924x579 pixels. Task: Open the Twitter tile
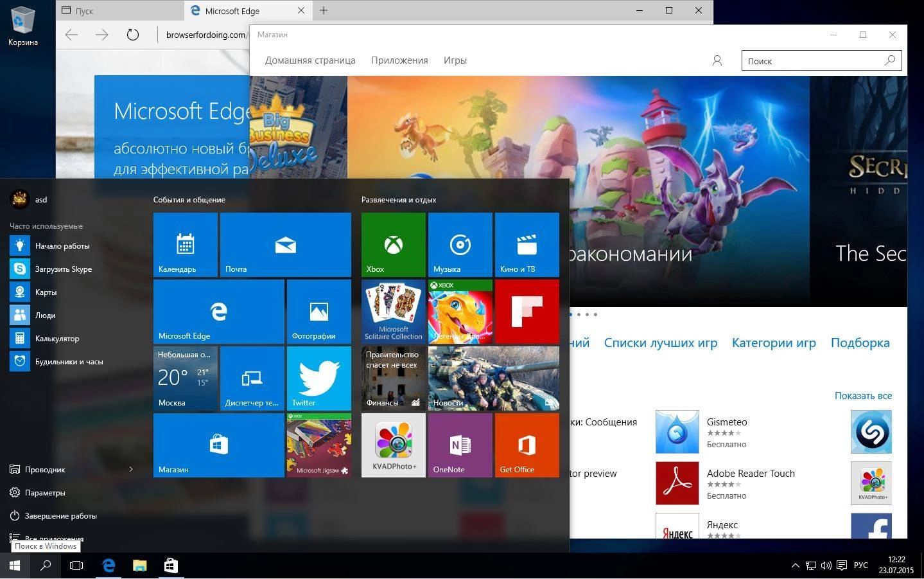click(x=319, y=379)
